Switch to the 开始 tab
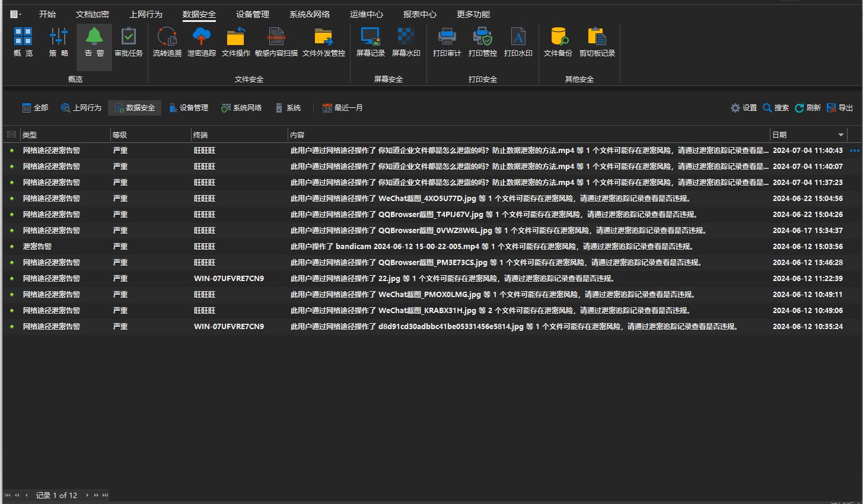863x504 pixels. tap(47, 14)
